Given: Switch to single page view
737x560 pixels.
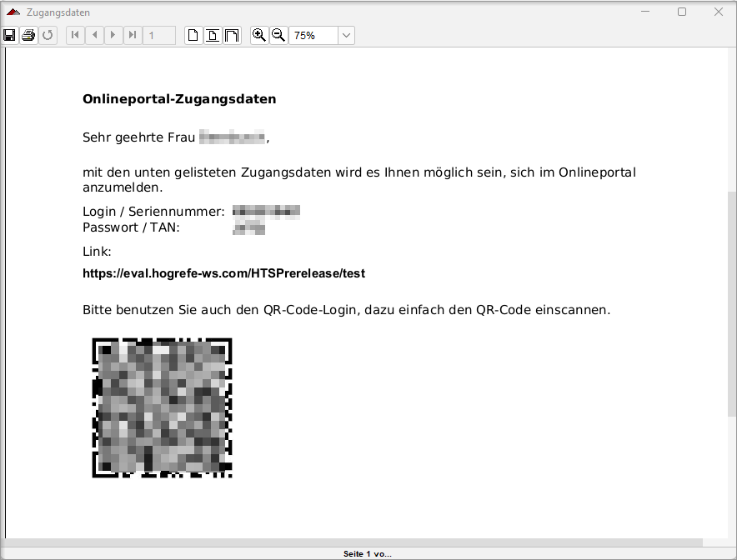Looking at the screenshot, I should pos(193,35).
